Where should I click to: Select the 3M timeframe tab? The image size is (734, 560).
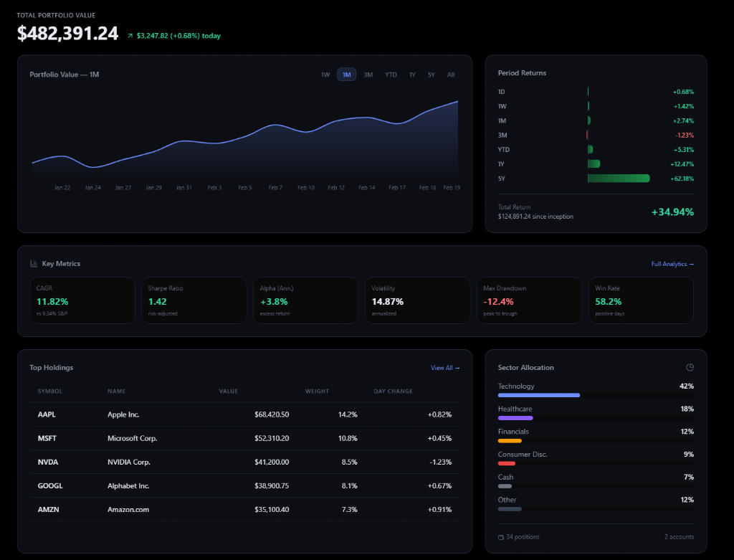coord(368,74)
